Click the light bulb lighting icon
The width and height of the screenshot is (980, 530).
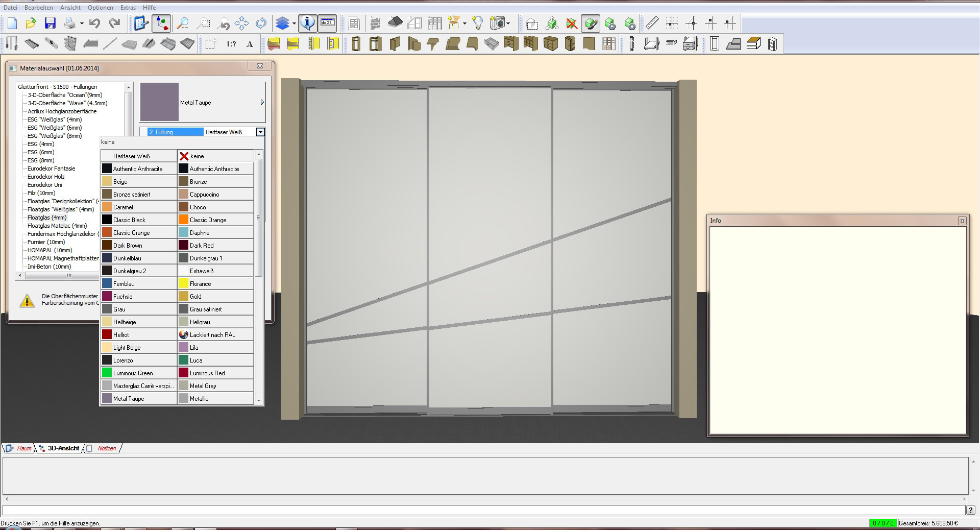(x=477, y=23)
